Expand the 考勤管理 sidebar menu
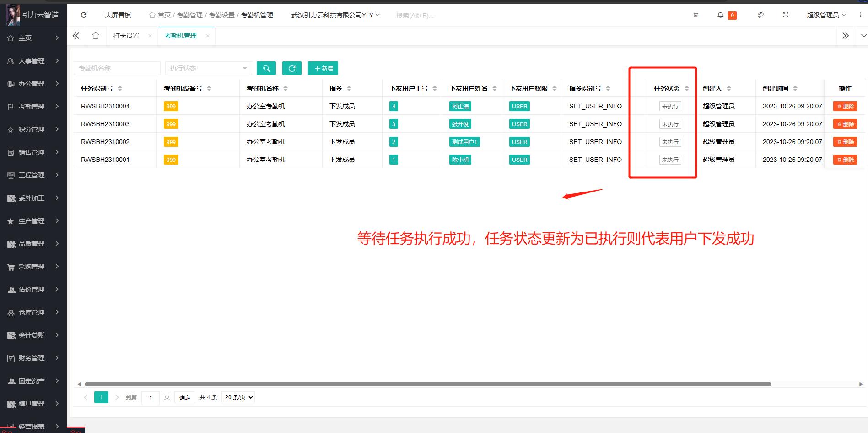The width and height of the screenshot is (868, 433). (x=33, y=107)
